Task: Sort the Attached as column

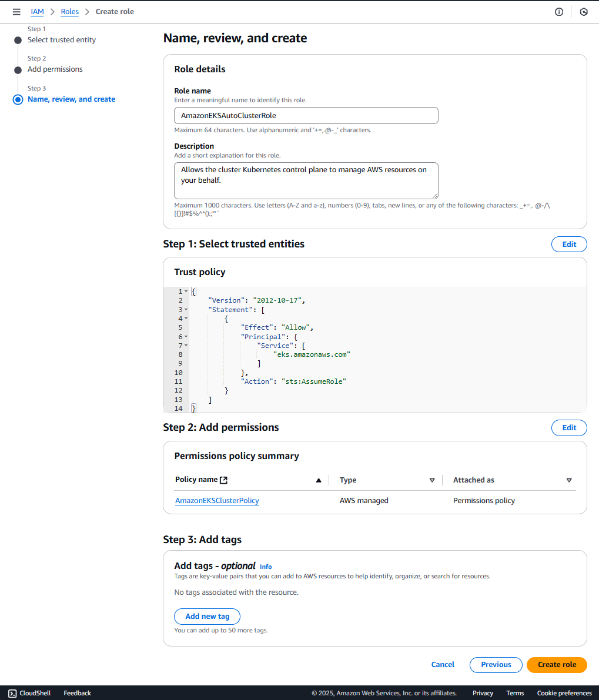Action: 569,480
